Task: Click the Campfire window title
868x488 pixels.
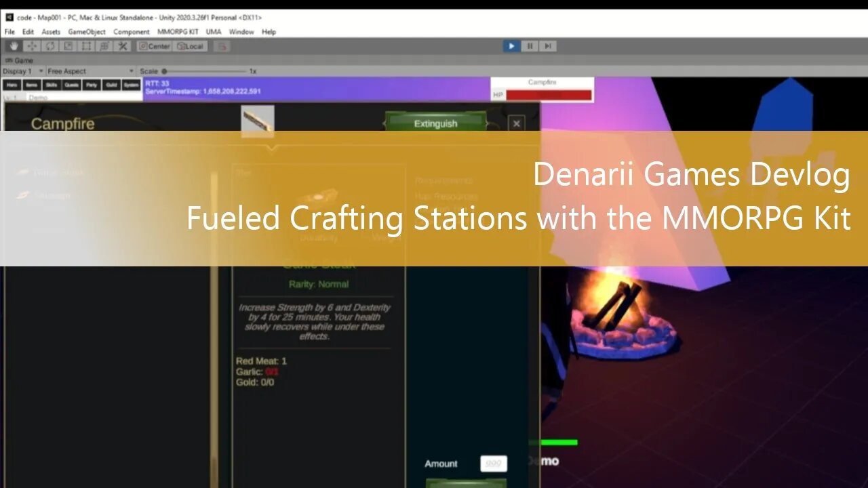Action: [62, 123]
